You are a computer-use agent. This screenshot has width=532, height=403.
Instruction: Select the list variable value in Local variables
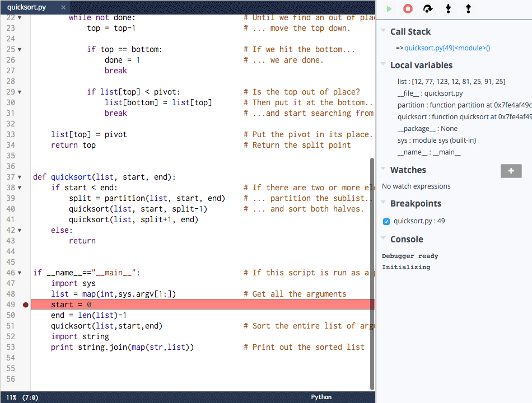point(451,81)
